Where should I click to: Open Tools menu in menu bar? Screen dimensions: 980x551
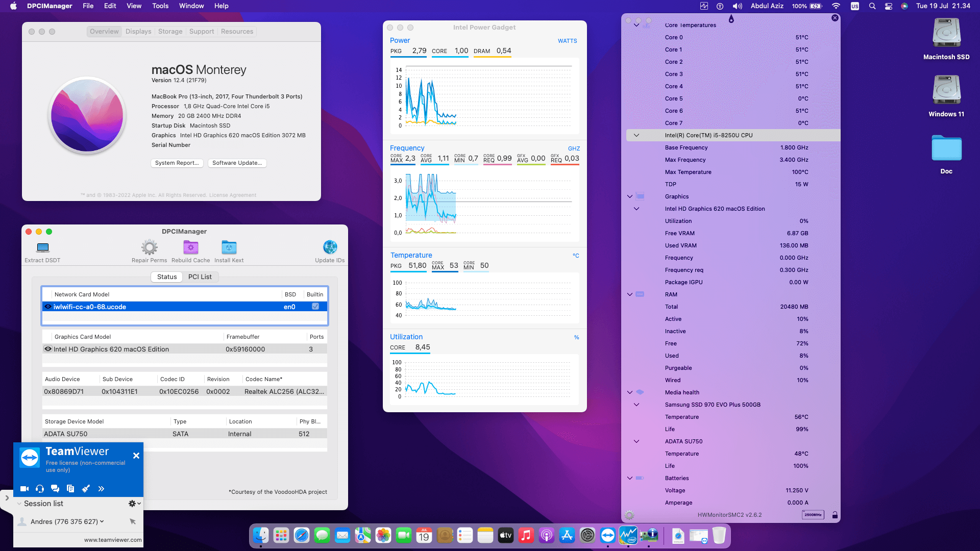pos(160,6)
